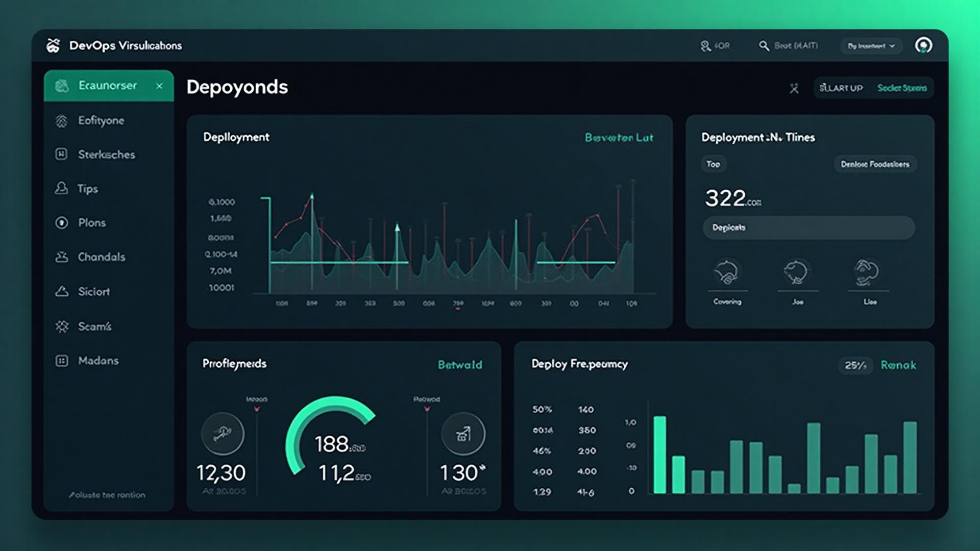Open the Plons menu item
980x551 pixels.
click(x=108, y=223)
